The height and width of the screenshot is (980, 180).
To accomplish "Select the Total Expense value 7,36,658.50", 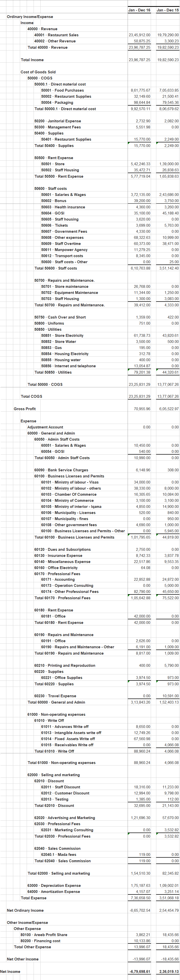I will click(140, 898).
